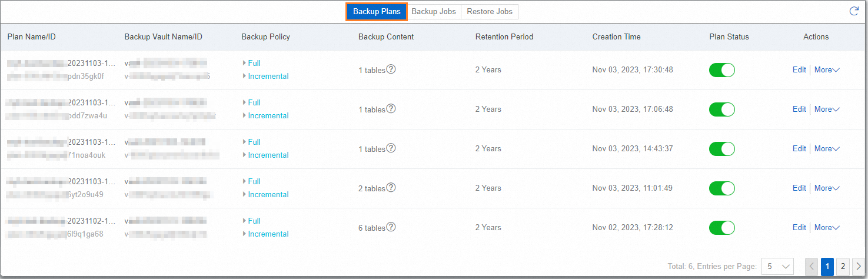Image resolution: width=868 pixels, height=279 pixels.
Task: Open More menu for plan created 11:01:49
Action: pyautogui.click(x=827, y=188)
